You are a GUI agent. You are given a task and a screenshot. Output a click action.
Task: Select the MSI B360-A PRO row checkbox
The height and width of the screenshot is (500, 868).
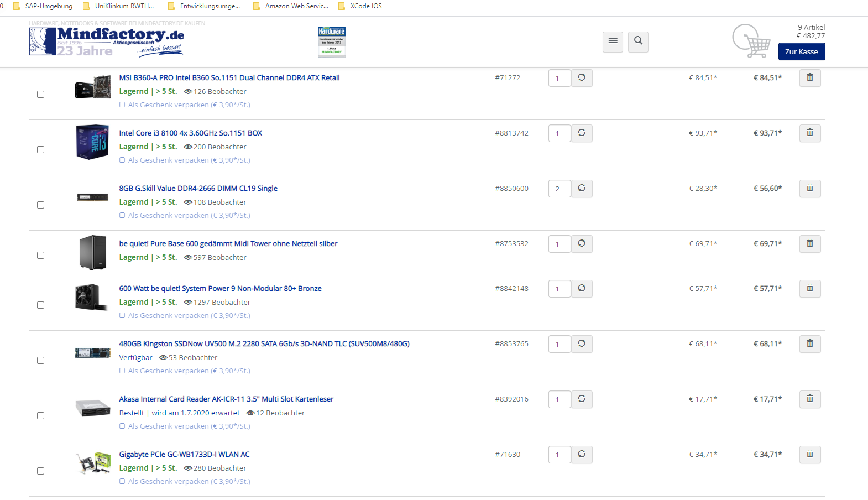[40, 95]
